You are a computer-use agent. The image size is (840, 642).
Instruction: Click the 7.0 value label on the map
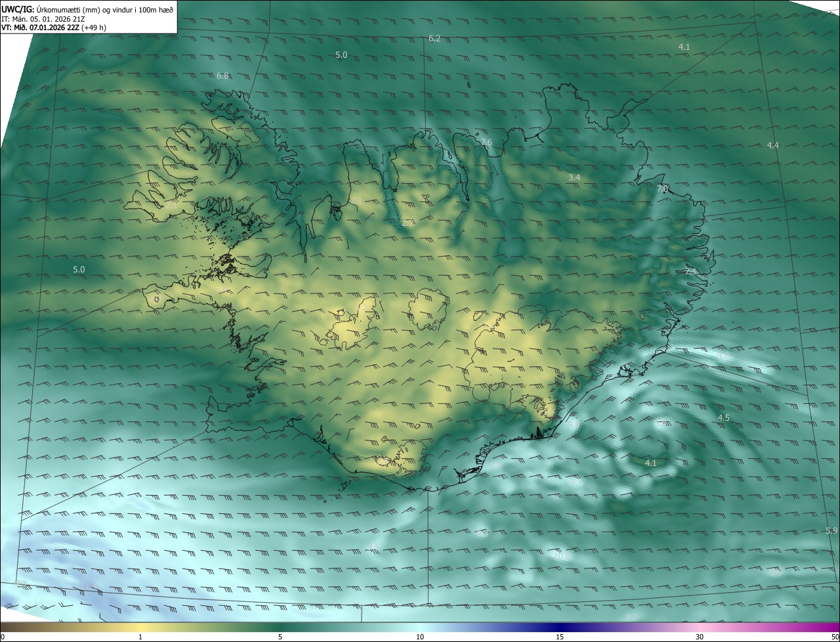(x=662, y=189)
